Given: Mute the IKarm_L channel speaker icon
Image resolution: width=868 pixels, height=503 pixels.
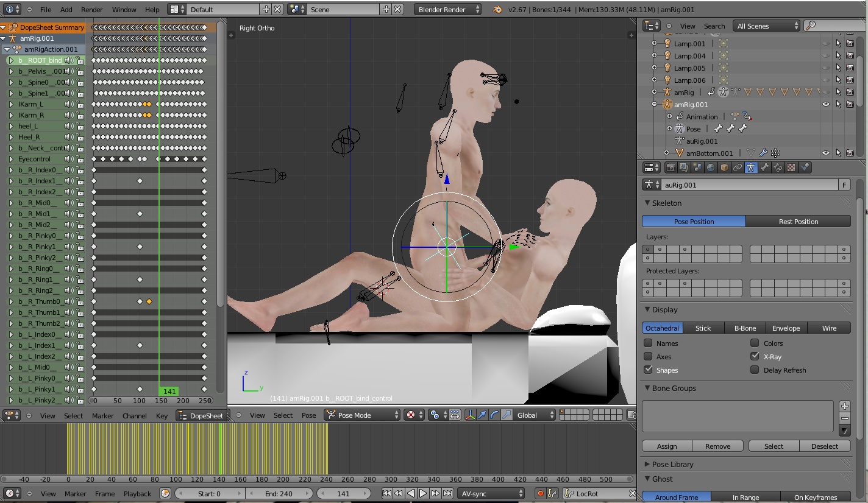Looking at the screenshot, I should coord(69,104).
